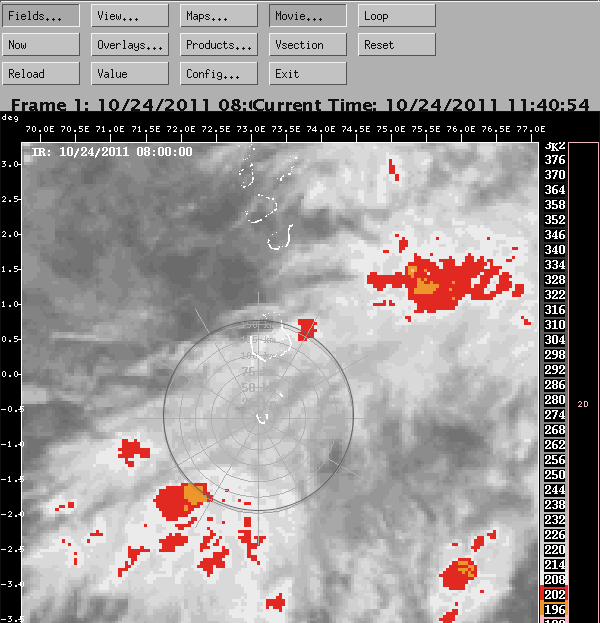This screenshot has width=600, height=623.
Task: Open the Products... panel
Action: click(x=219, y=45)
